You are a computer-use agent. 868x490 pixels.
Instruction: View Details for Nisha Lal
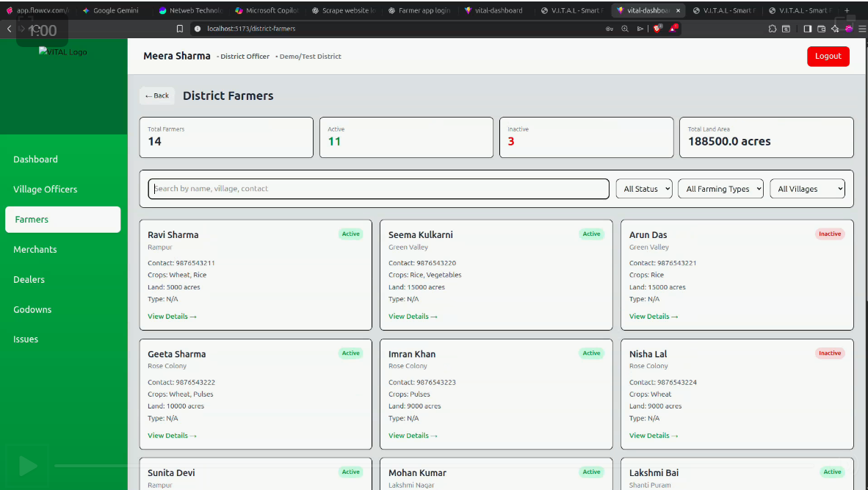coord(654,436)
